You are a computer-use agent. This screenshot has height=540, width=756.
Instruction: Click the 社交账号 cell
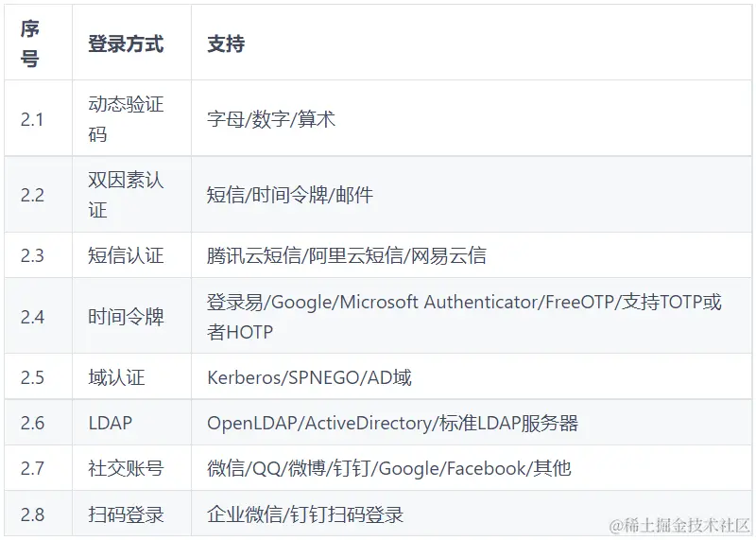pos(131,467)
